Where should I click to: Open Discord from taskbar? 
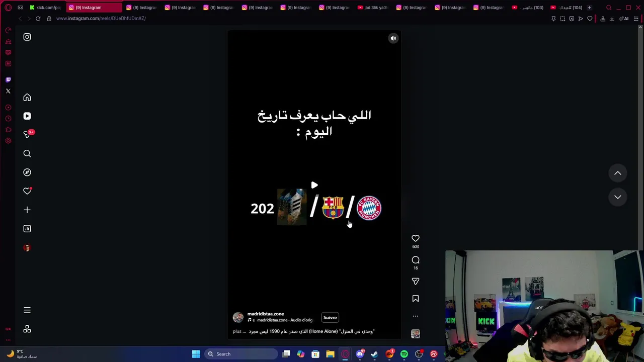(x=360, y=354)
